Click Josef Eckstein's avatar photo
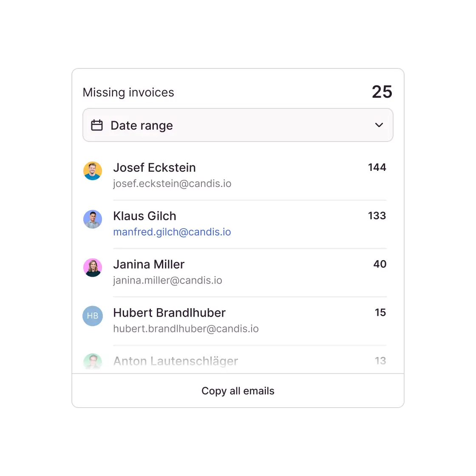Screen dimensions: 476x476 point(93,171)
